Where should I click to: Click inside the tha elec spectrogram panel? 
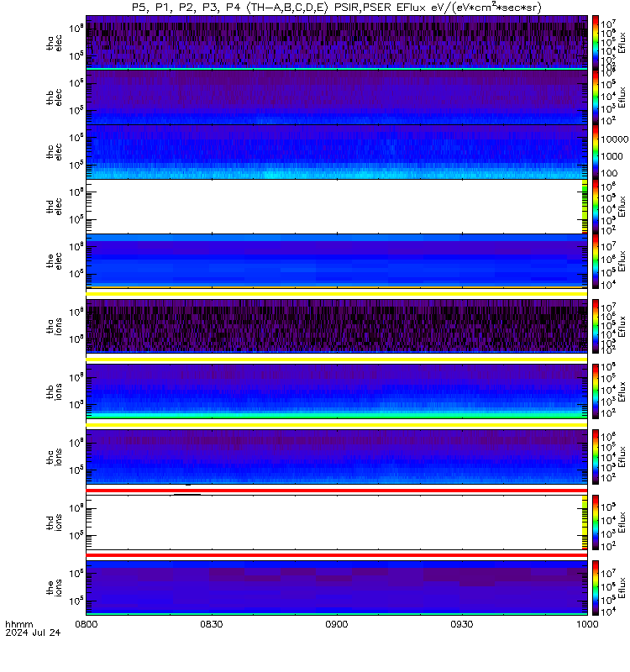(x=337, y=43)
